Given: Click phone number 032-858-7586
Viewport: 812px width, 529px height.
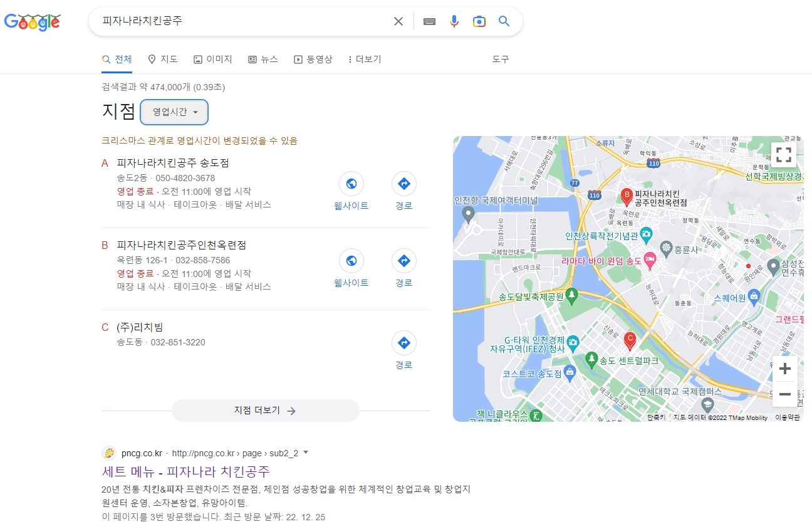Looking at the screenshot, I should pyautogui.click(x=202, y=260).
